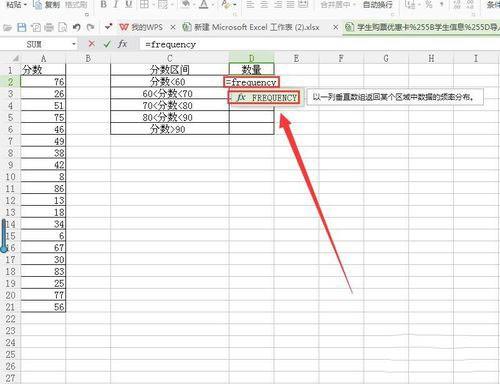
Task: Click the font color A icon
Action: pos(204,4)
